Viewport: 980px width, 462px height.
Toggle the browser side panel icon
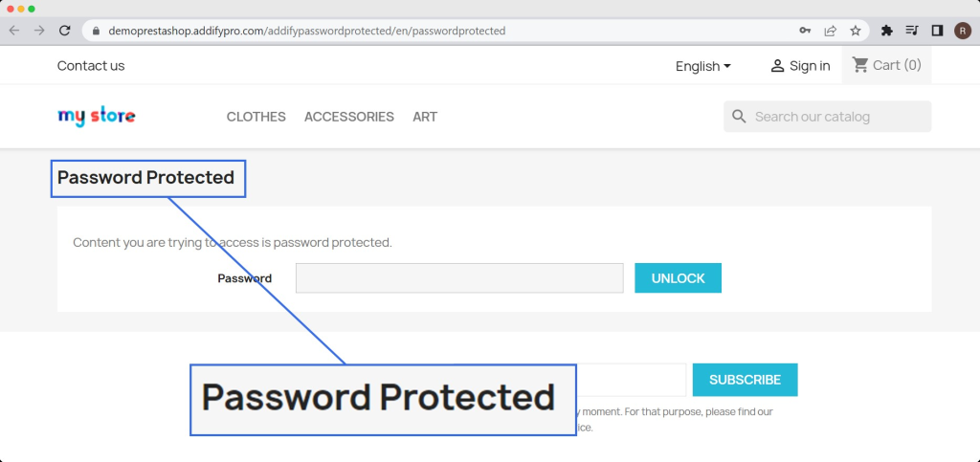coord(937,31)
